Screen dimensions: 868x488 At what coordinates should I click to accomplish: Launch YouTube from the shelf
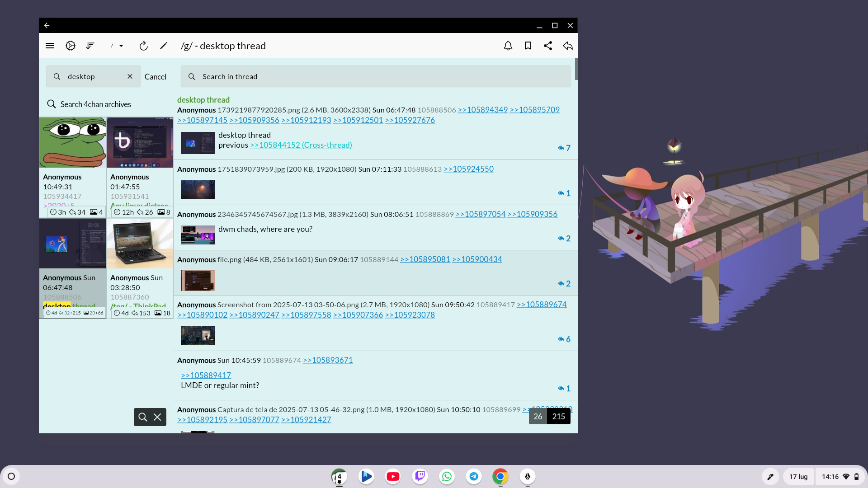(393, 476)
